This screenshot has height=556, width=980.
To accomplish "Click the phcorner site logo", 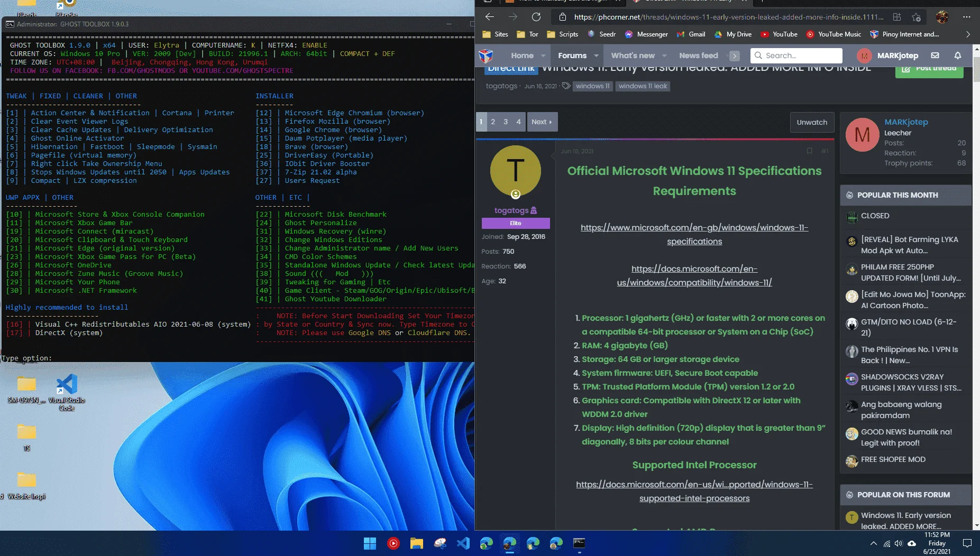I will coord(486,55).
